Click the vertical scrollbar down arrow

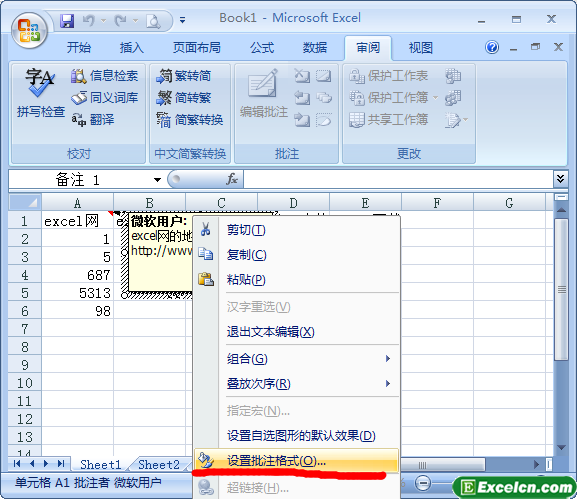(561, 447)
